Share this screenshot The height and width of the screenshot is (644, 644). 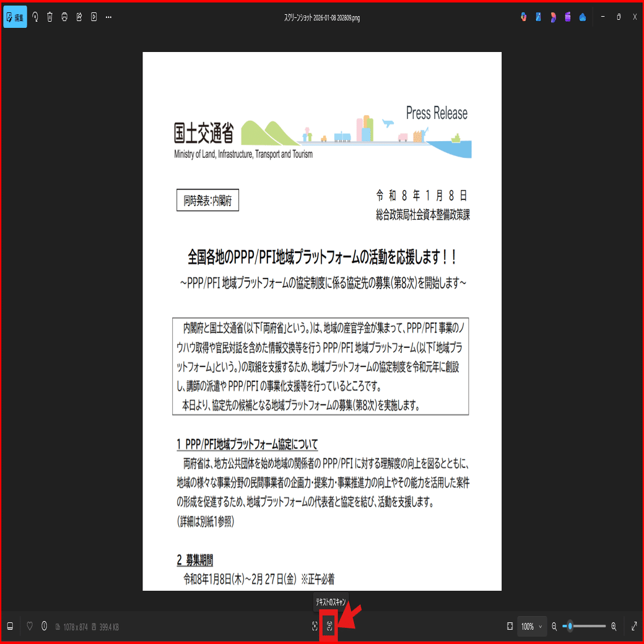pyautogui.click(x=79, y=17)
